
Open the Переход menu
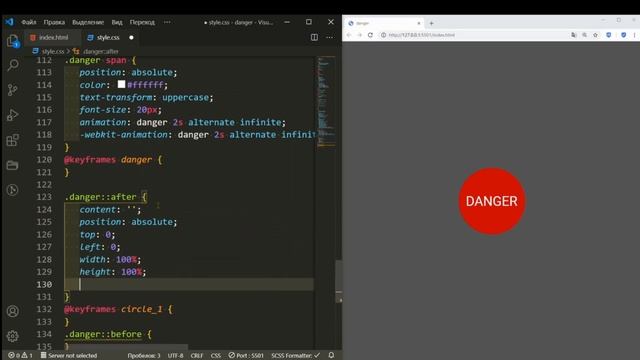coord(142,22)
